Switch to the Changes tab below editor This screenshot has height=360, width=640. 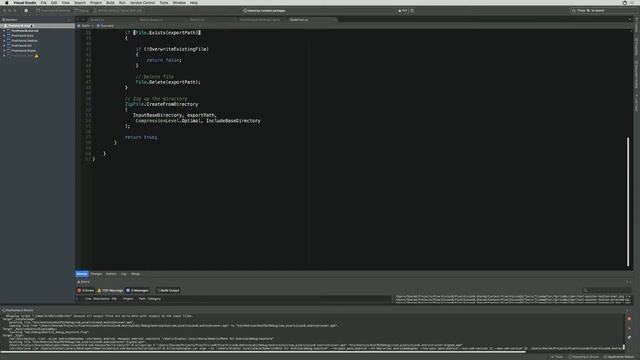pyautogui.click(x=96, y=274)
